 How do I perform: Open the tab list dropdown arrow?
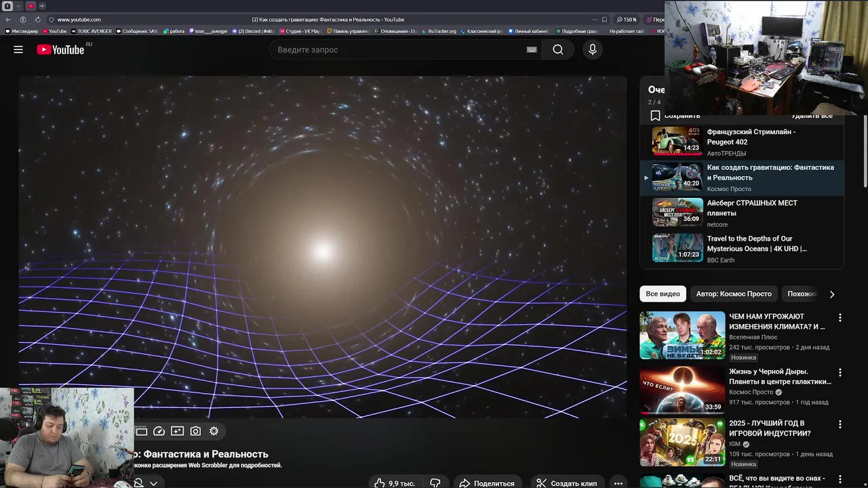coord(19,6)
